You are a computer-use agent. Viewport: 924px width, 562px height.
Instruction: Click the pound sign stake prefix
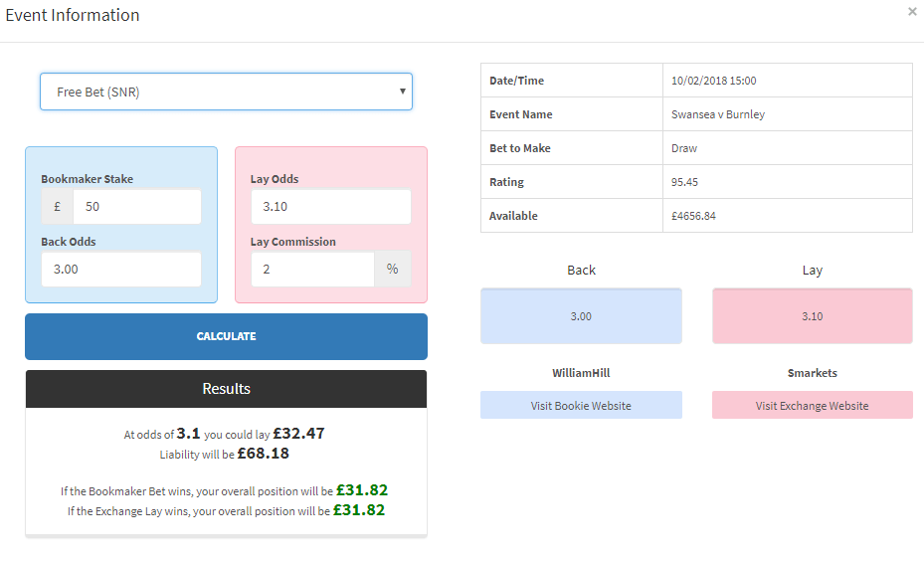[57, 207]
